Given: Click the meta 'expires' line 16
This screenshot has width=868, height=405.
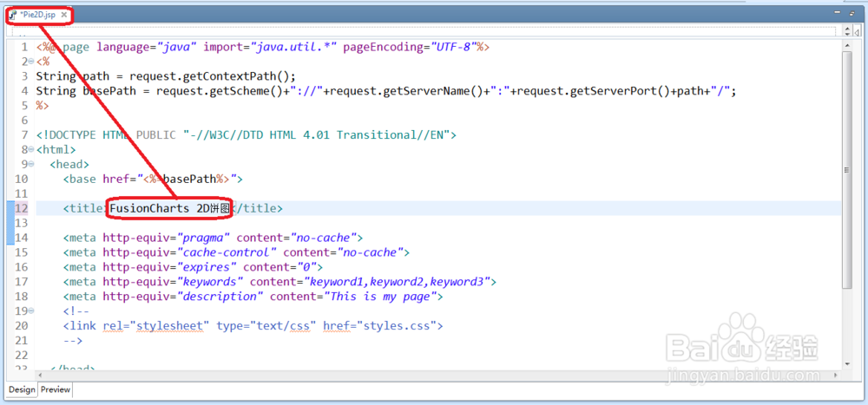Looking at the screenshot, I should tap(193, 267).
